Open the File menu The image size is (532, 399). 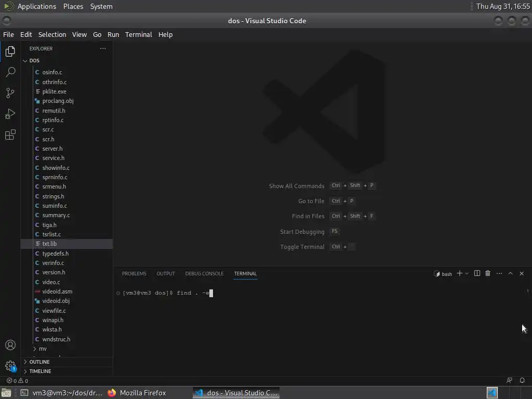(8, 35)
